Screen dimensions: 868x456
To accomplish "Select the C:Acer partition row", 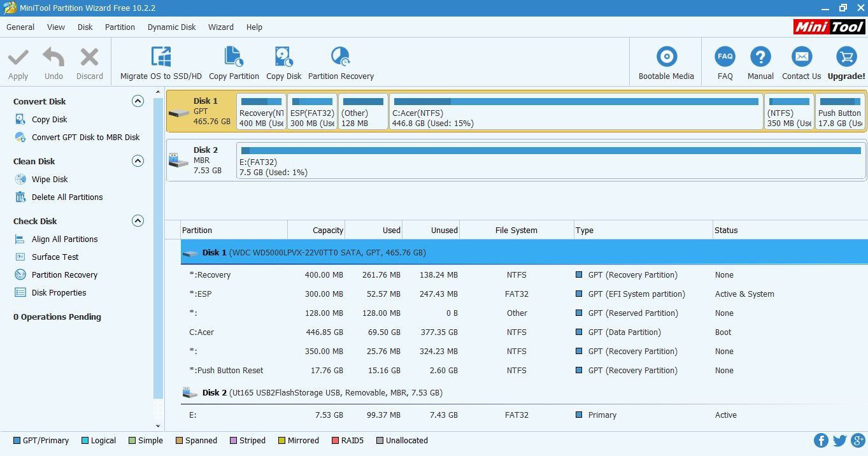I will [524, 332].
